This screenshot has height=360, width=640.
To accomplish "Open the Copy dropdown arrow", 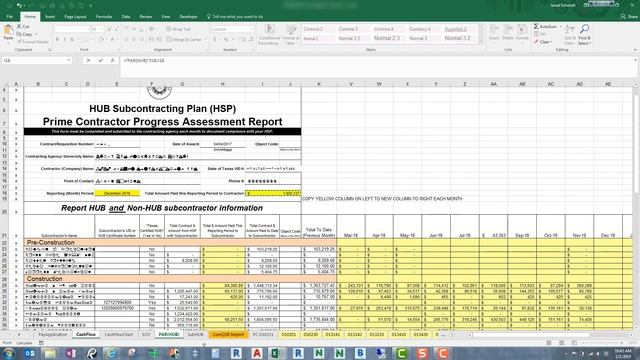I will (36, 34).
